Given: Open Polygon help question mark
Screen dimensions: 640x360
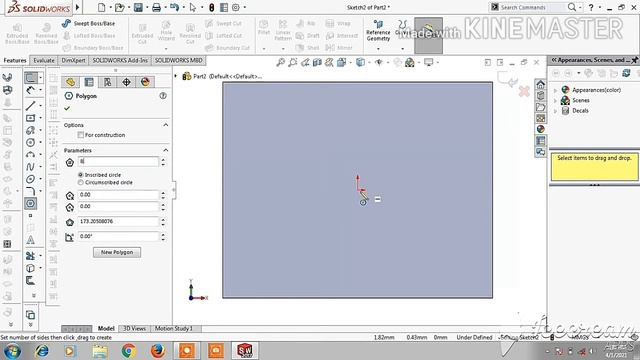Looking at the screenshot, I should [163, 96].
